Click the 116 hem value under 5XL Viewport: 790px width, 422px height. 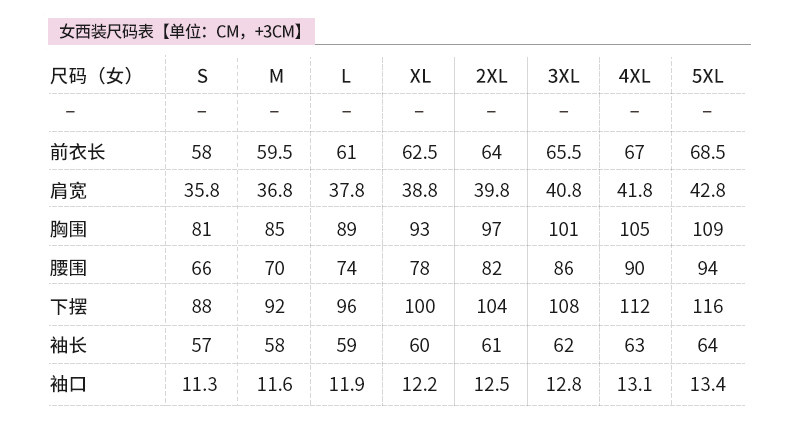(x=707, y=306)
